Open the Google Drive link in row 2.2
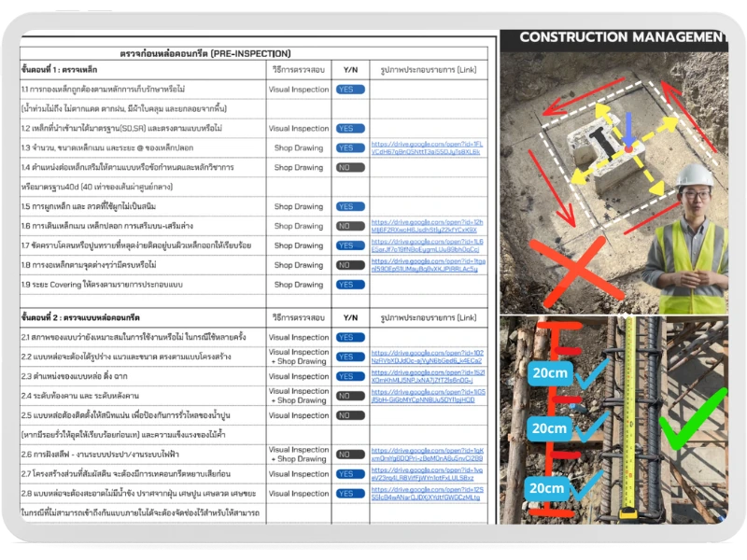The height and width of the screenshot is (560, 747). pyautogui.click(x=427, y=357)
